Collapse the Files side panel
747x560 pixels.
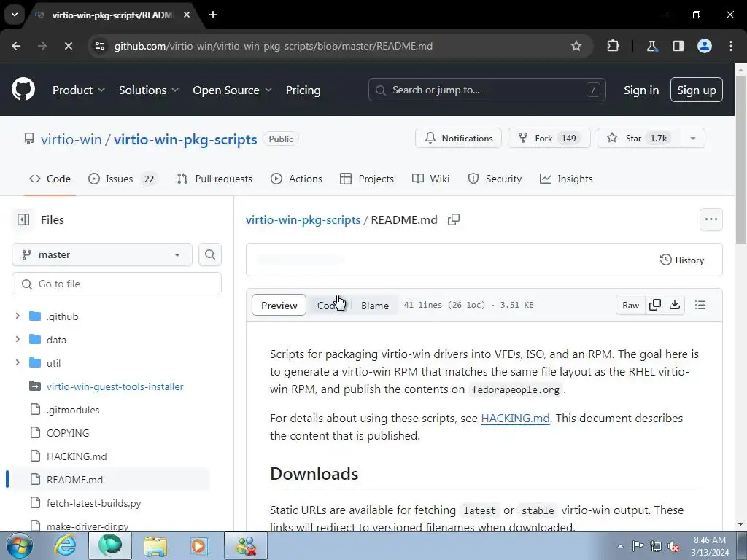click(x=23, y=219)
